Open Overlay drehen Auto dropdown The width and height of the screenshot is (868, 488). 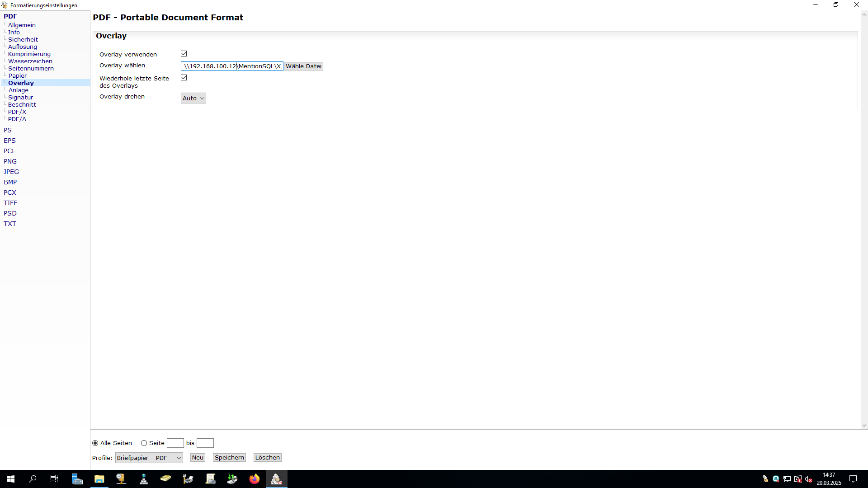pyautogui.click(x=193, y=98)
